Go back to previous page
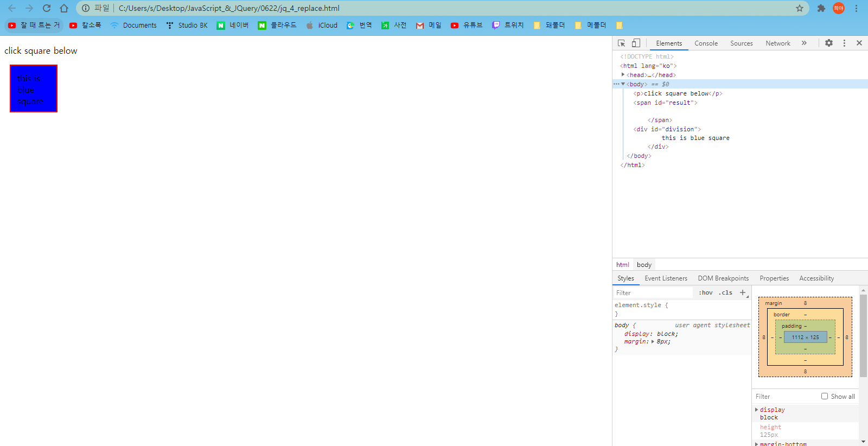The image size is (868, 446). coord(12,8)
